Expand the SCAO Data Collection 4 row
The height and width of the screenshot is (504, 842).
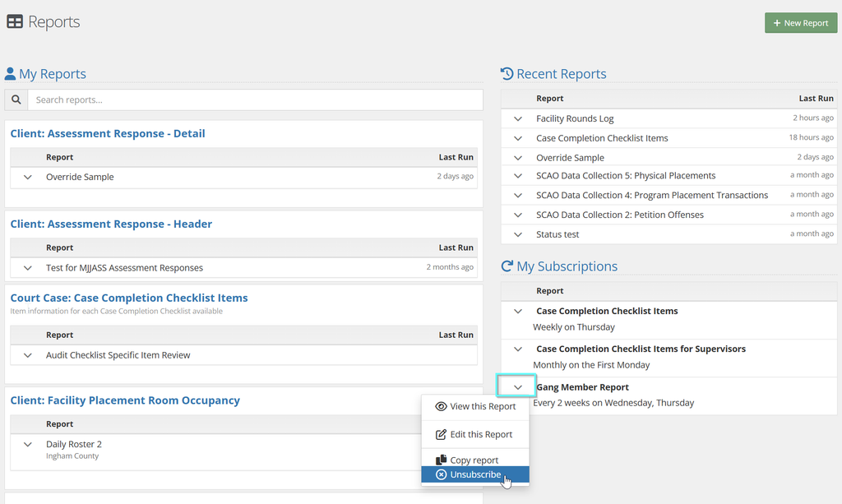[x=518, y=196]
